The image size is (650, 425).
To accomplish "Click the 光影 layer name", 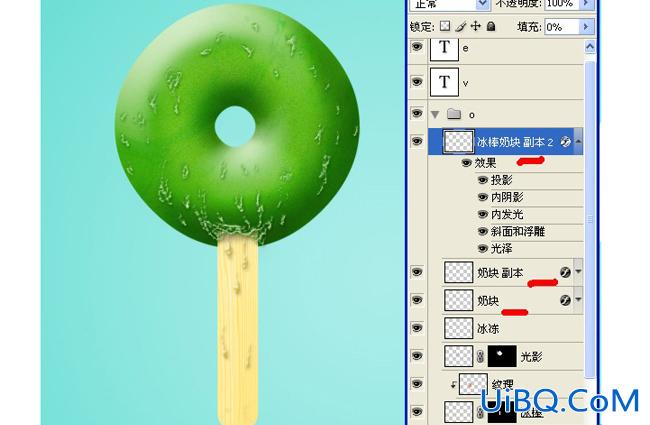I will point(531,357).
